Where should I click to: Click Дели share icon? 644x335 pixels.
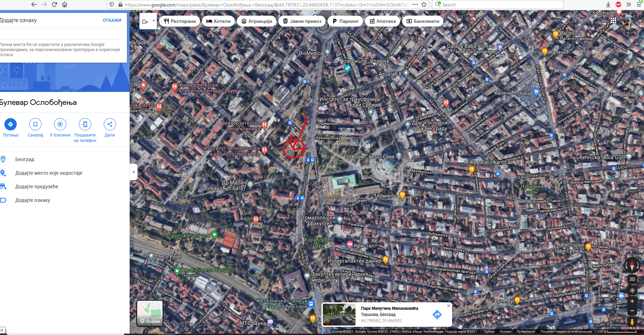click(x=110, y=124)
